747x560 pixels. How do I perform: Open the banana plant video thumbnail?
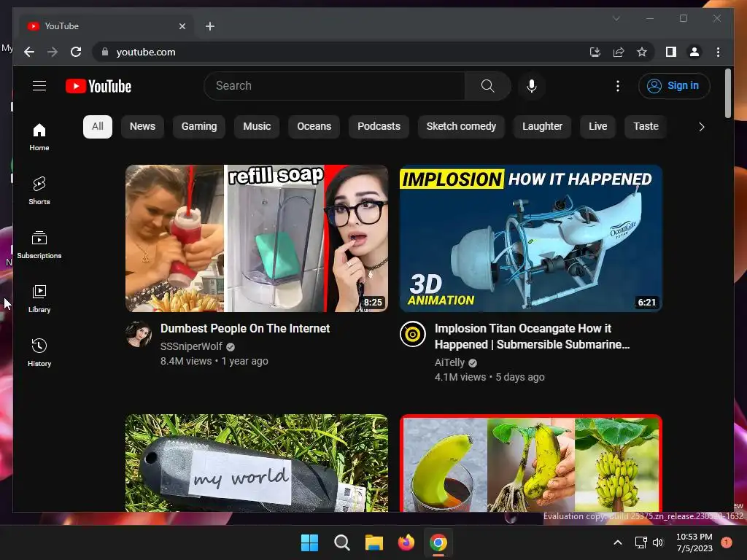531,463
